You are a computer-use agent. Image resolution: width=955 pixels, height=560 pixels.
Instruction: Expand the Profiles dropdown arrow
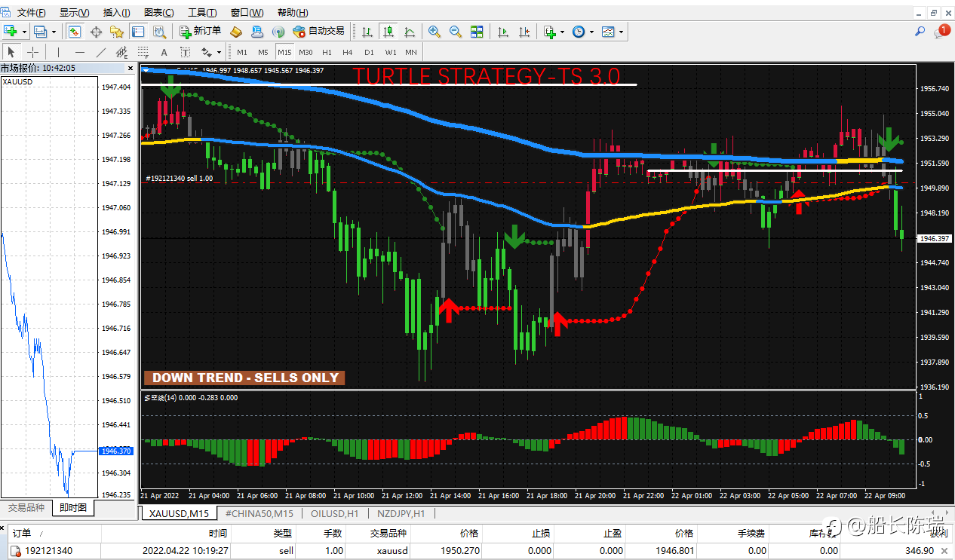(54, 32)
